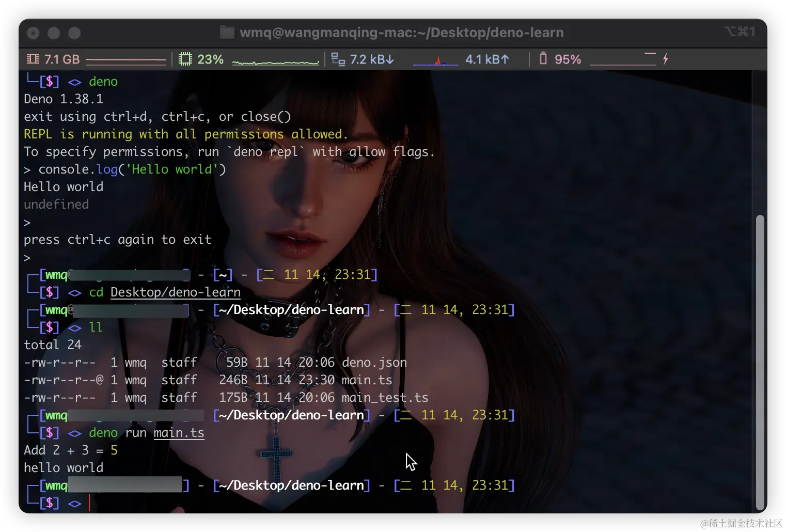The height and width of the screenshot is (532, 786).
Task: Click the CPU chip icon in status bar
Action: click(x=185, y=59)
